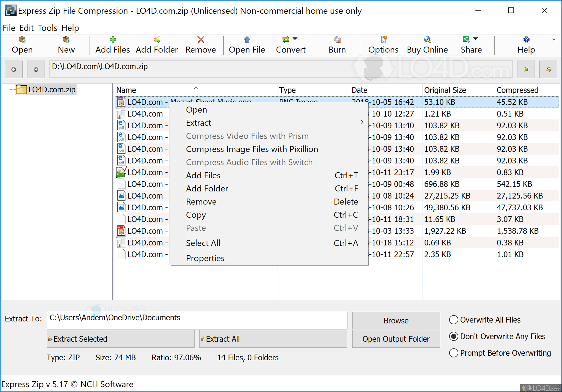Click the Burn disc toolbar icon
The height and width of the screenshot is (392, 562).
click(x=337, y=39)
